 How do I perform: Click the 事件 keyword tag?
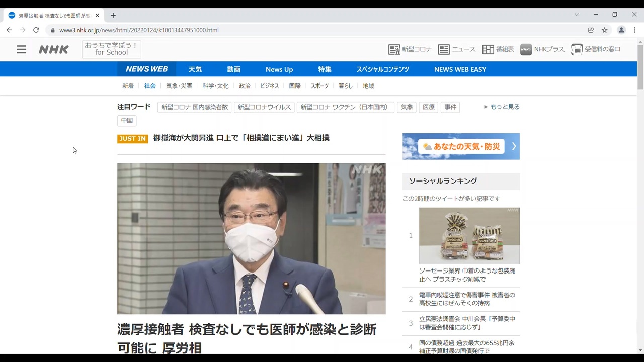pos(450,107)
